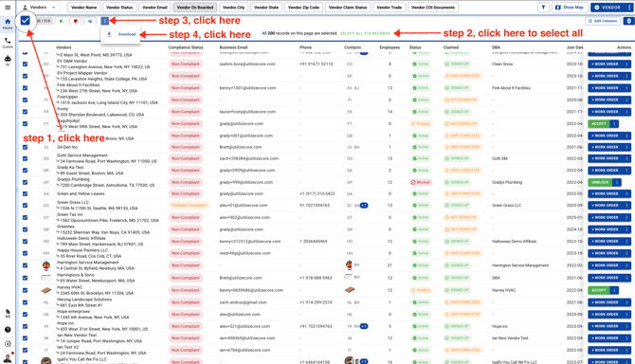The height and width of the screenshot is (364, 635).
Task: Select the Vendor City filter tab
Action: (234, 8)
